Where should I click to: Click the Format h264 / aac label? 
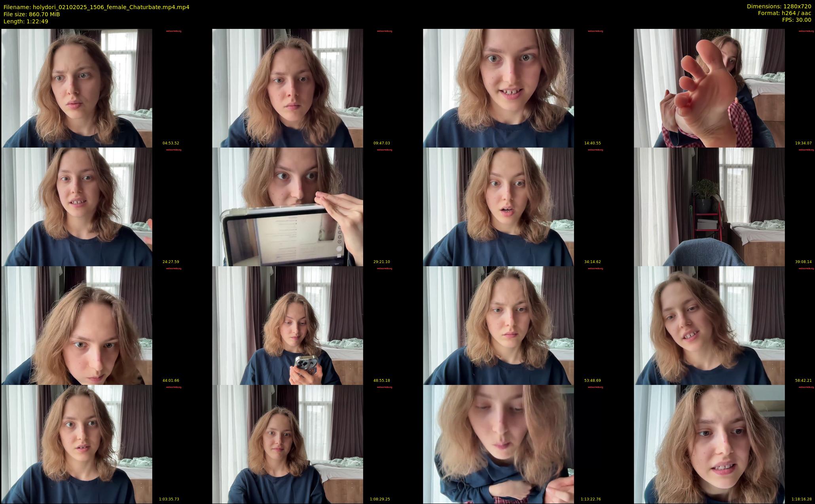point(785,13)
